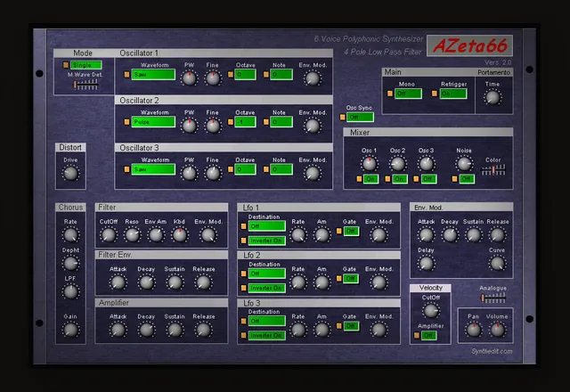Click the Oscillator 1 PW knob

[x=189, y=78]
